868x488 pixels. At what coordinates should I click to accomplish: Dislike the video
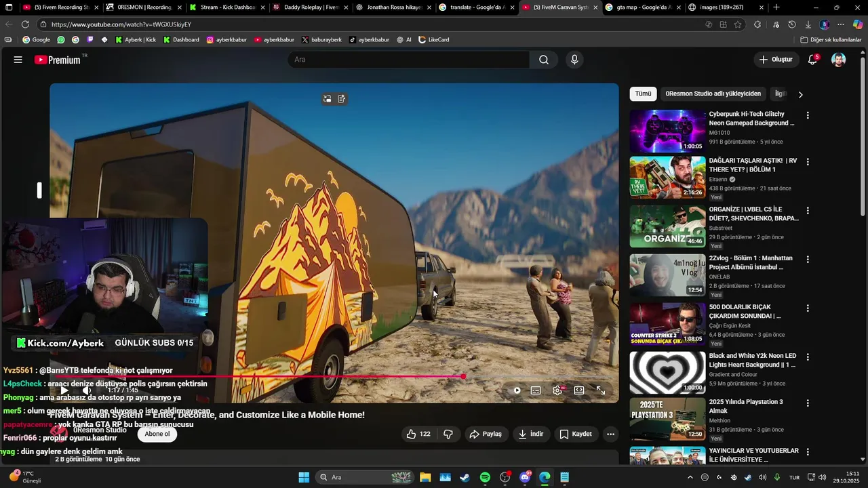pyautogui.click(x=448, y=434)
